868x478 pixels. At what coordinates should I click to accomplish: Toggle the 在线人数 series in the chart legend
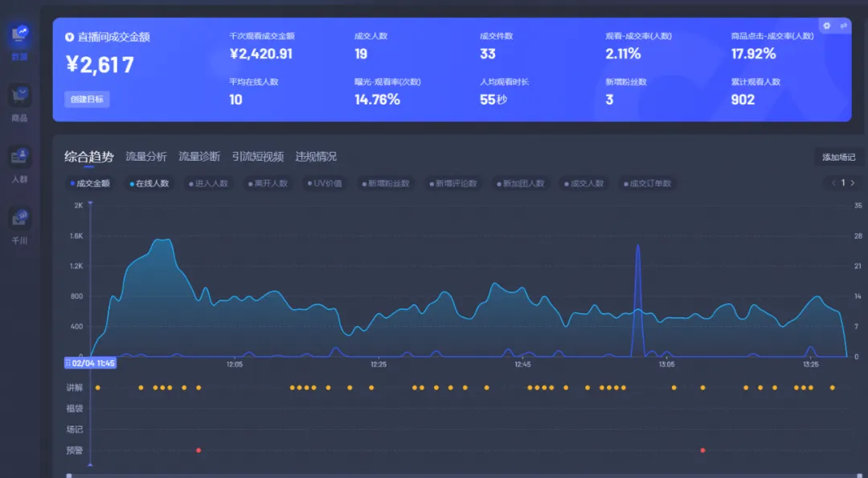[149, 183]
